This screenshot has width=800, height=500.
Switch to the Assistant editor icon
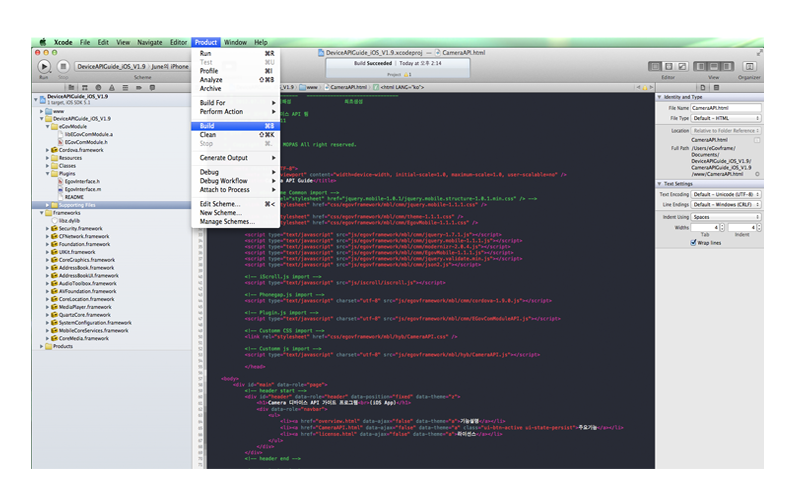669,66
